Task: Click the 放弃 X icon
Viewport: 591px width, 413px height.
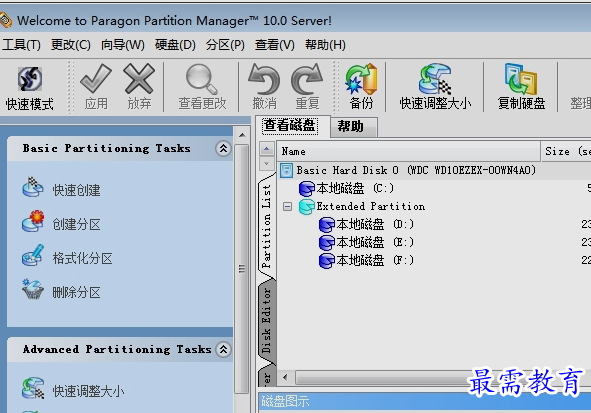Action: (139, 78)
